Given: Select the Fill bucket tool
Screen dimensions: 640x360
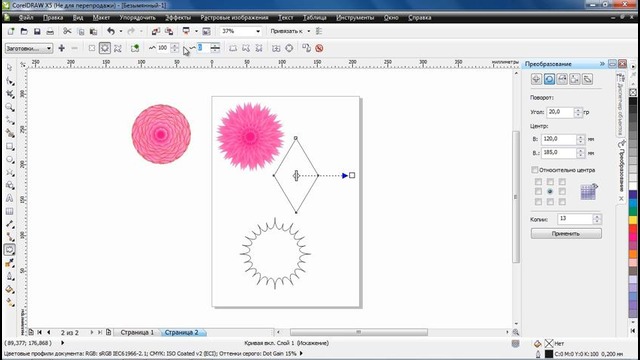Looking at the screenshot, I should [x=10, y=289].
